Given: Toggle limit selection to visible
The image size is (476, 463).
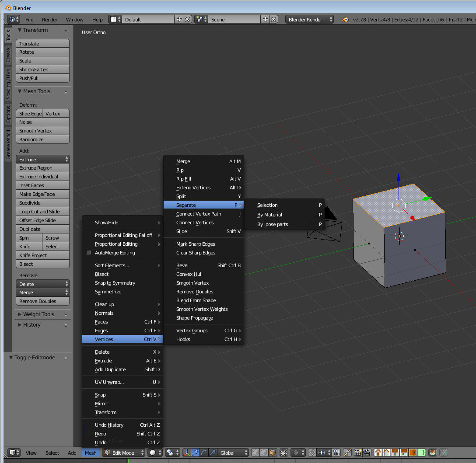Looking at the screenshot, I should coord(284,453).
